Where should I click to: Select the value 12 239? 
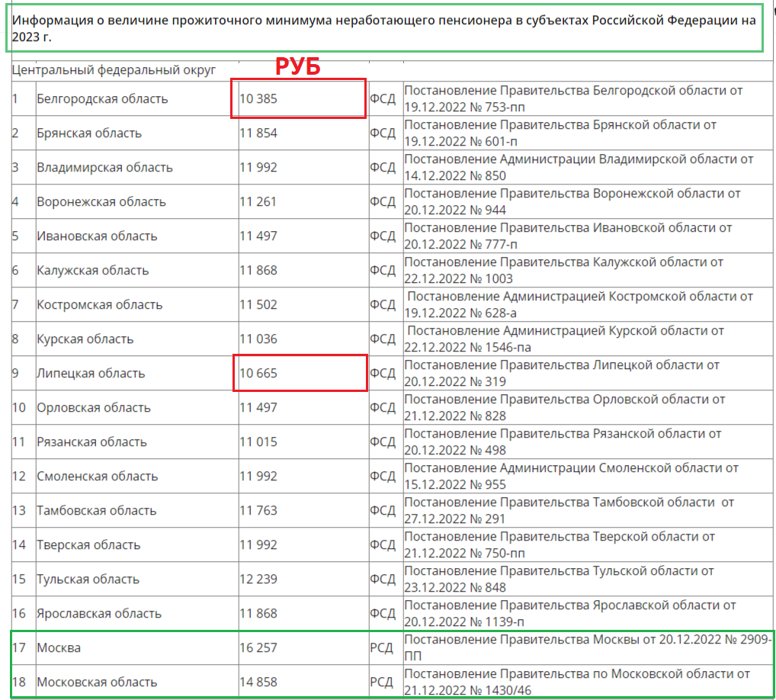(258, 579)
